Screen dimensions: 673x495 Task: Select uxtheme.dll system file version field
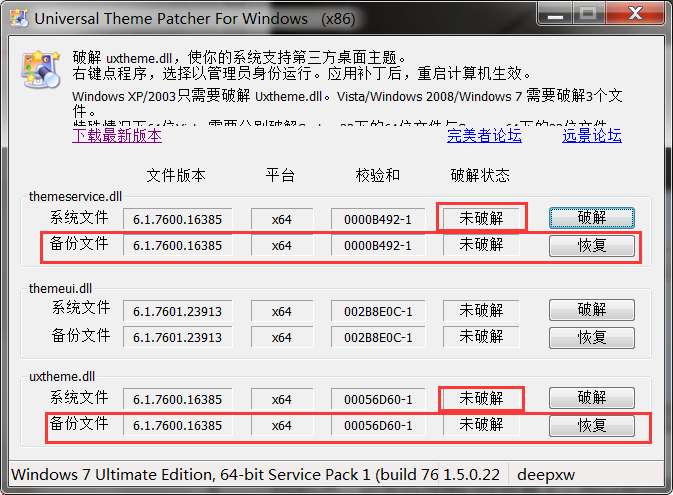[177, 399]
